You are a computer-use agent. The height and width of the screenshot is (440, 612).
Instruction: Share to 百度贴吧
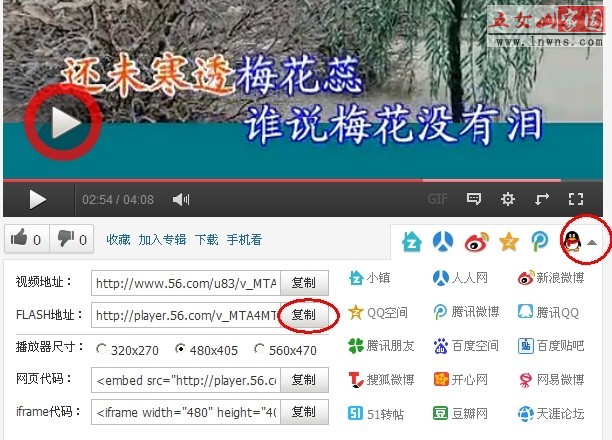[551, 346]
